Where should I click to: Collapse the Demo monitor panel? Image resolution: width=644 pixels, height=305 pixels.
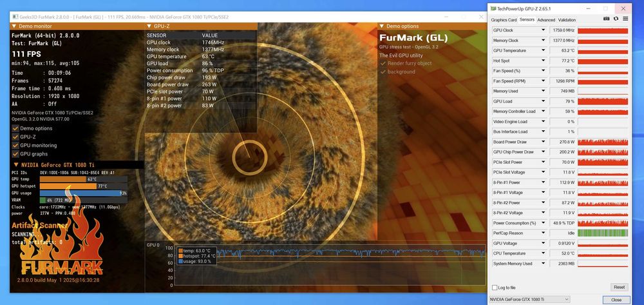point(14,26)
